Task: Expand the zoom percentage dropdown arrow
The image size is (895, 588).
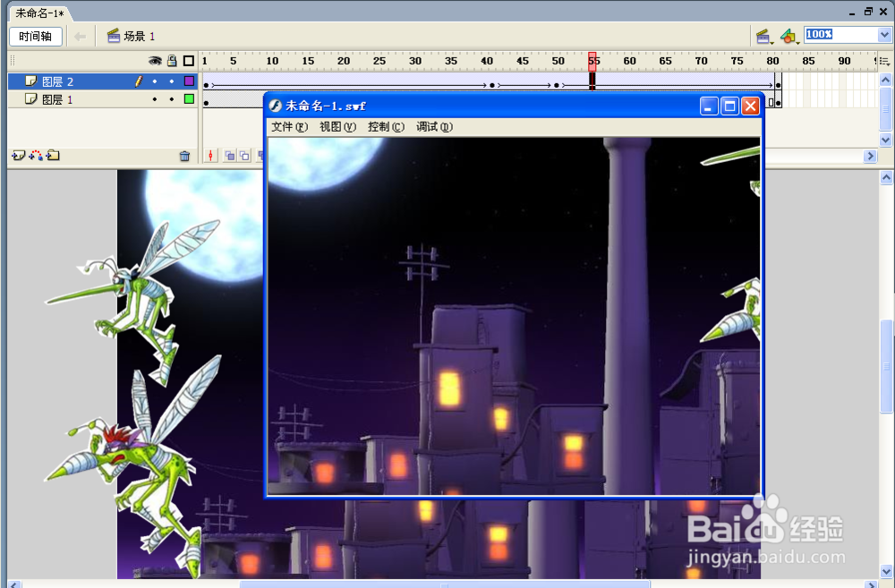Action: (884, 35)
